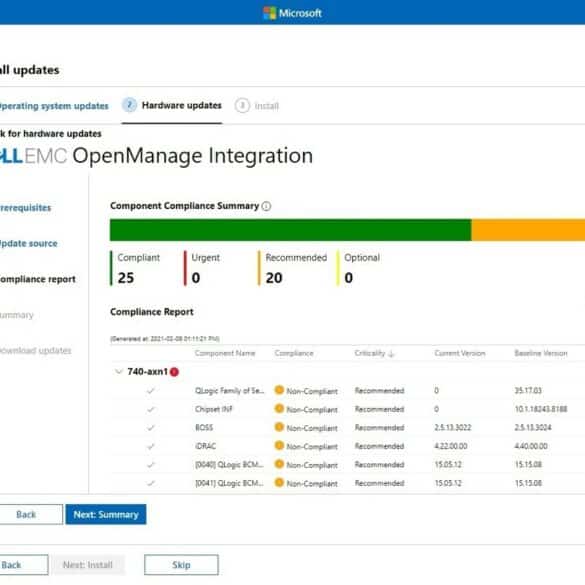
Task: Click bottom Back button near Next: Install
Action: tap(23, 565)
